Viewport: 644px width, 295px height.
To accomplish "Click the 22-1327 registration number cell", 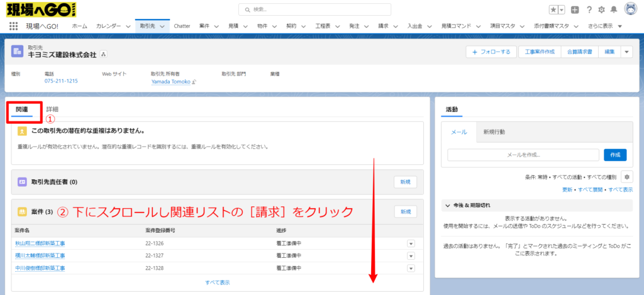I will point(155,255).
